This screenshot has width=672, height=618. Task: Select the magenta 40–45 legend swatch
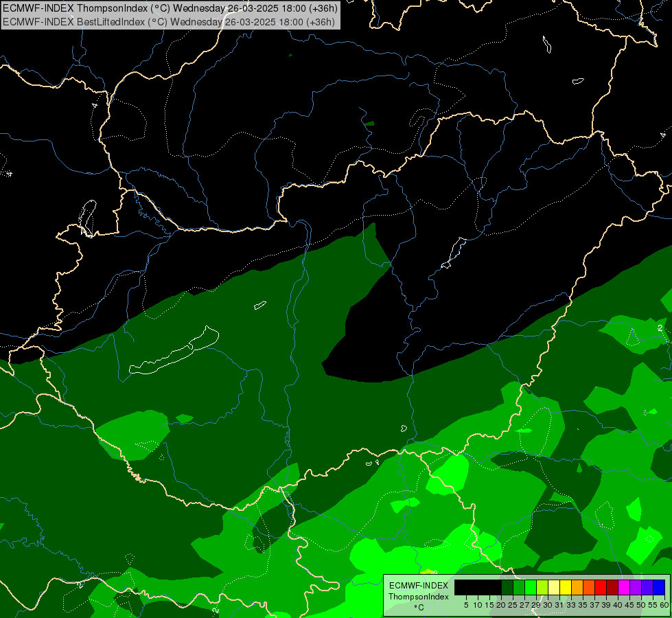pos(624,587)
